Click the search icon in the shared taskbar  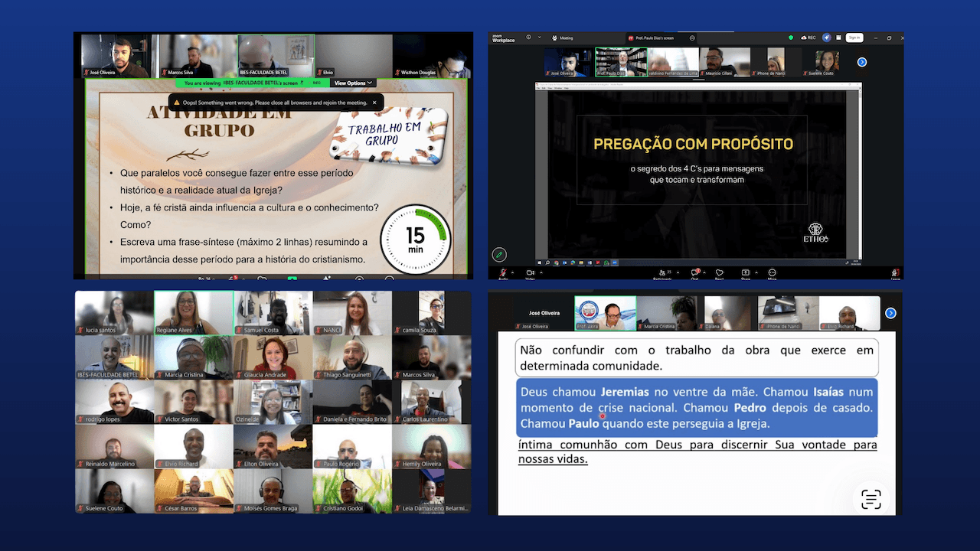[x=547, y=262]
